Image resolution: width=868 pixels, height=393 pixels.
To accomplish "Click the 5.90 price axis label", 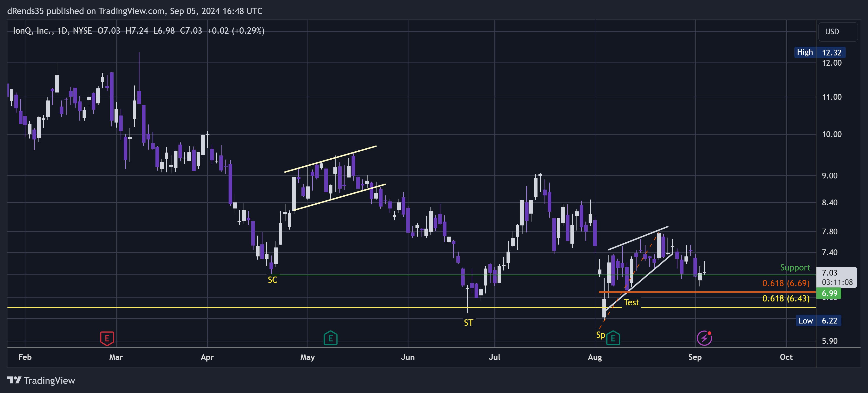I will click(829, 341).
